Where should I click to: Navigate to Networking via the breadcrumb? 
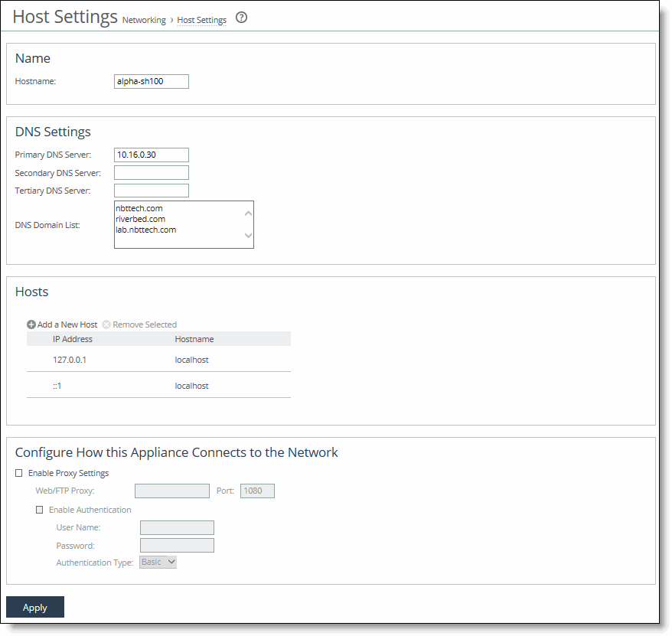[x=144, y=20]
